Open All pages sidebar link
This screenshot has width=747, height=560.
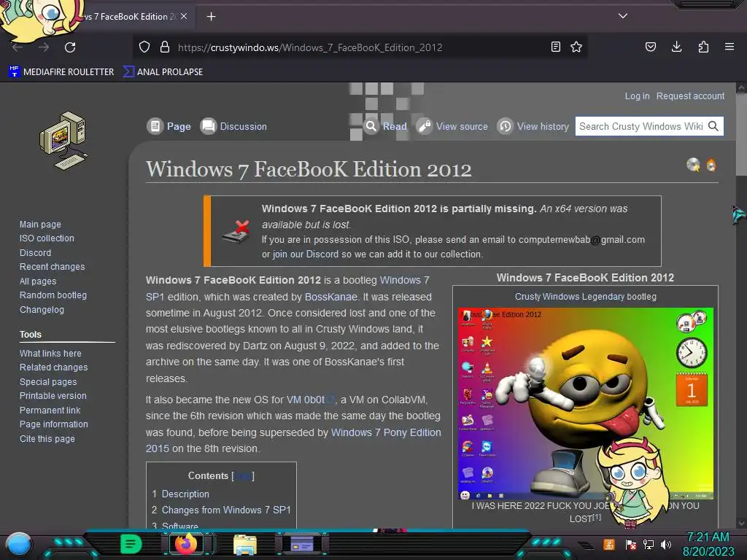[38, 281]
